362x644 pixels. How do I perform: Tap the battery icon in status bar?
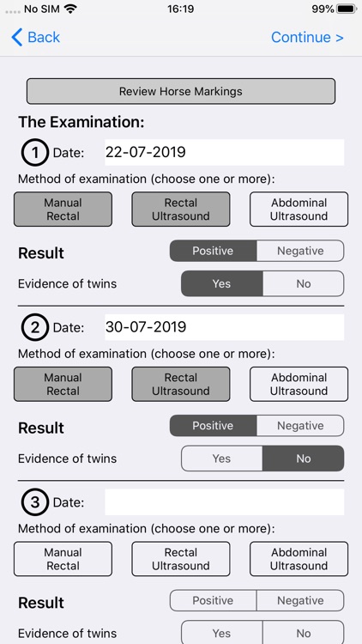pyautogui.click(x=347, y=9)
